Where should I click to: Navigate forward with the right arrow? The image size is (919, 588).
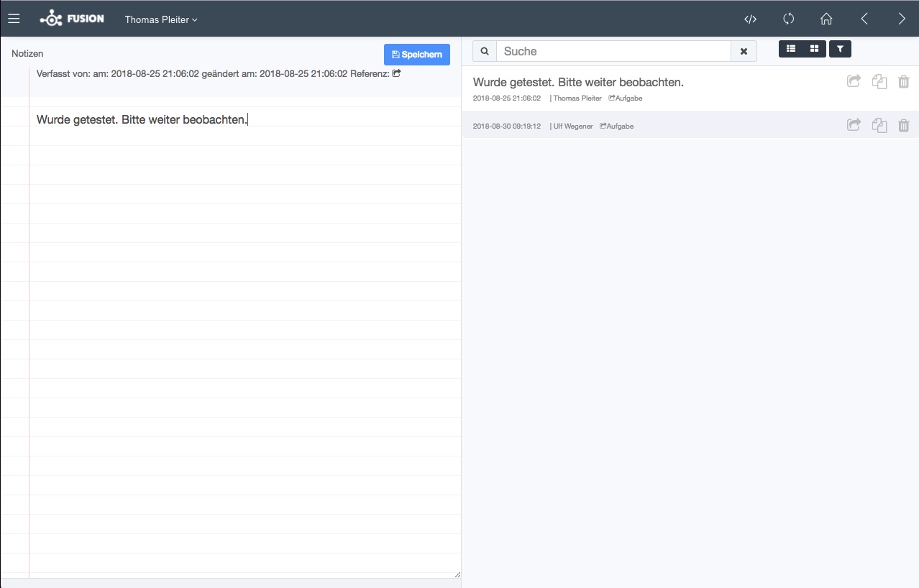[x=902, y=19]
